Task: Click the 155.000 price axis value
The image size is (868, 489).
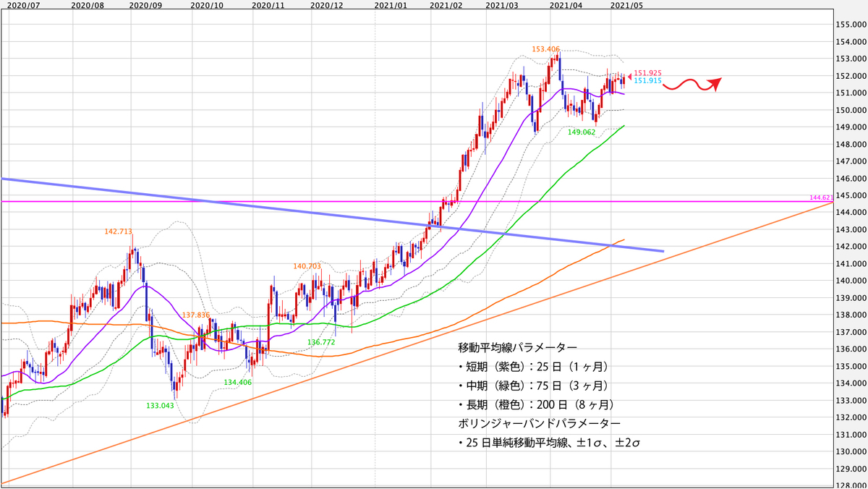Action: tap(851, 25)
